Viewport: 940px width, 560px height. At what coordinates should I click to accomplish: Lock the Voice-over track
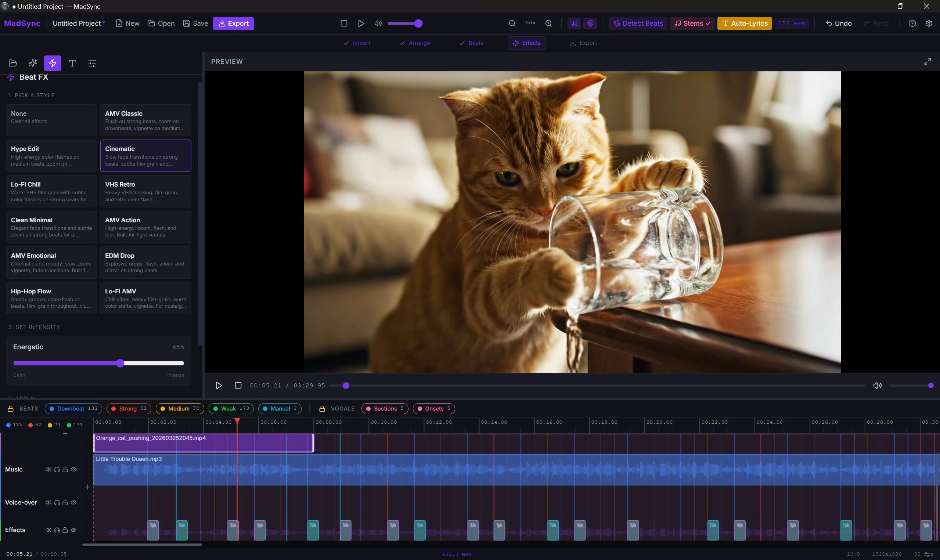pyautogui.click(x=65, y=502)
